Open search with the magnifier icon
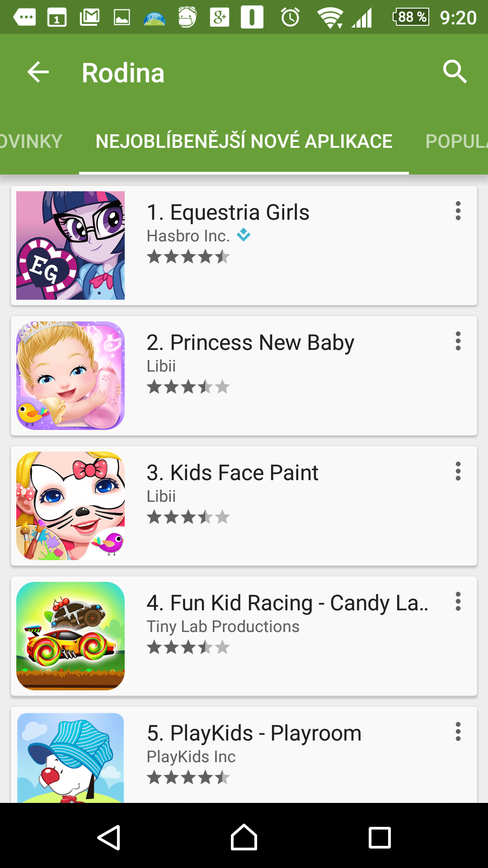The height and width of the screenshot is (868, 488). tap(454, 72)
